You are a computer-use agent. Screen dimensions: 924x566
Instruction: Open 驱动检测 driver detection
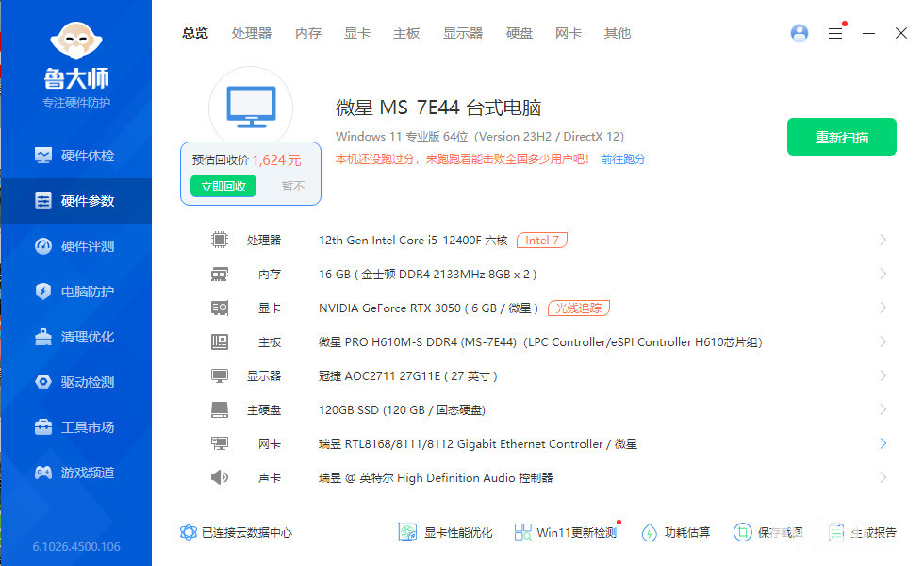[x=87, y=382]
